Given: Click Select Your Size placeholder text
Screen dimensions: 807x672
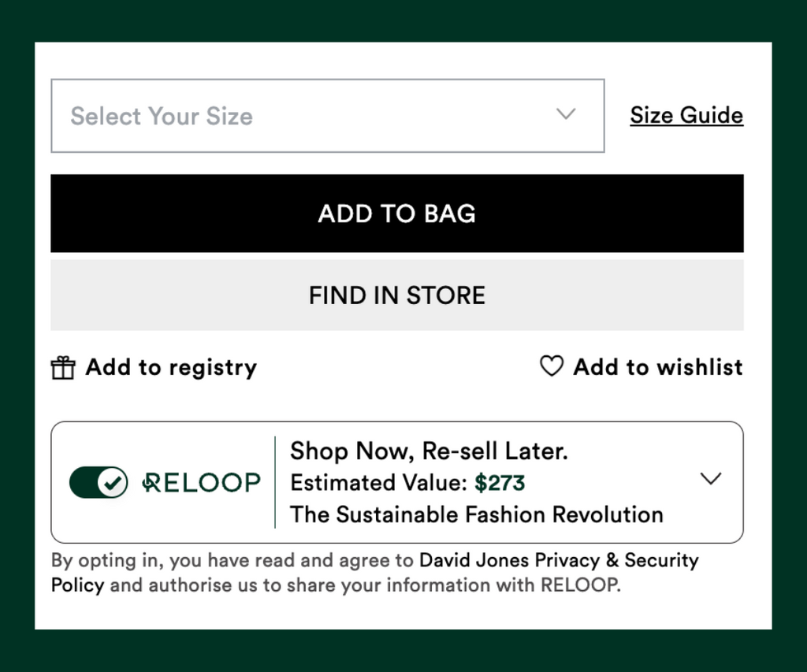Looking at the screenshot, I should point(162,117).
